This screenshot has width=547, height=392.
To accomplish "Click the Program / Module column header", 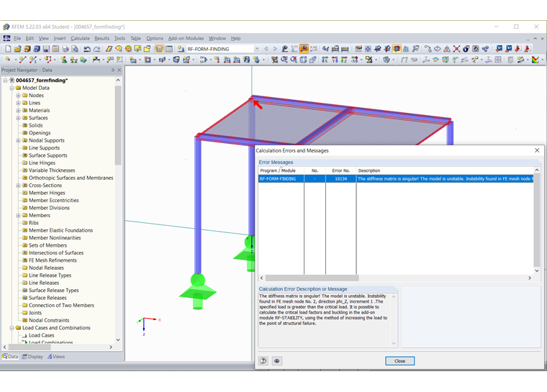I will click(x=281, y=170).
